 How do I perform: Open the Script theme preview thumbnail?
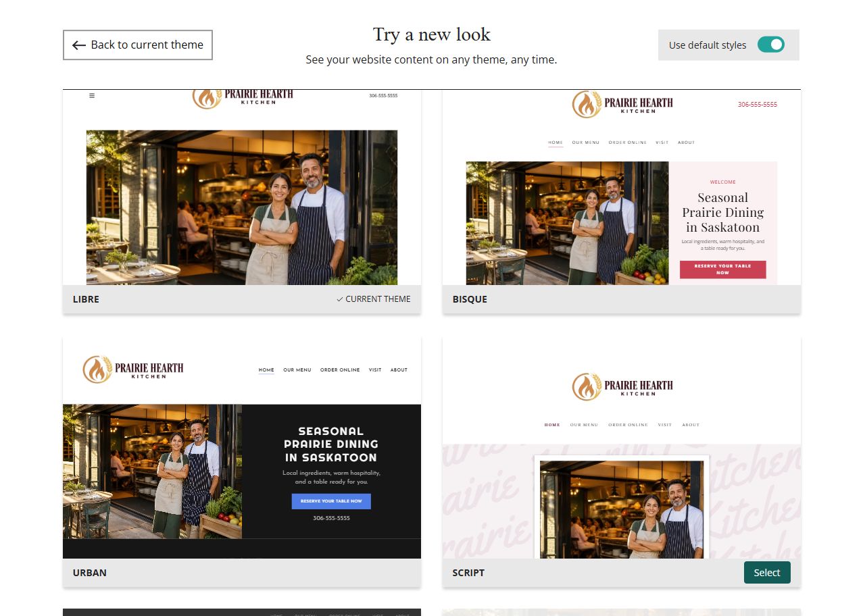[x=622, y=447]
